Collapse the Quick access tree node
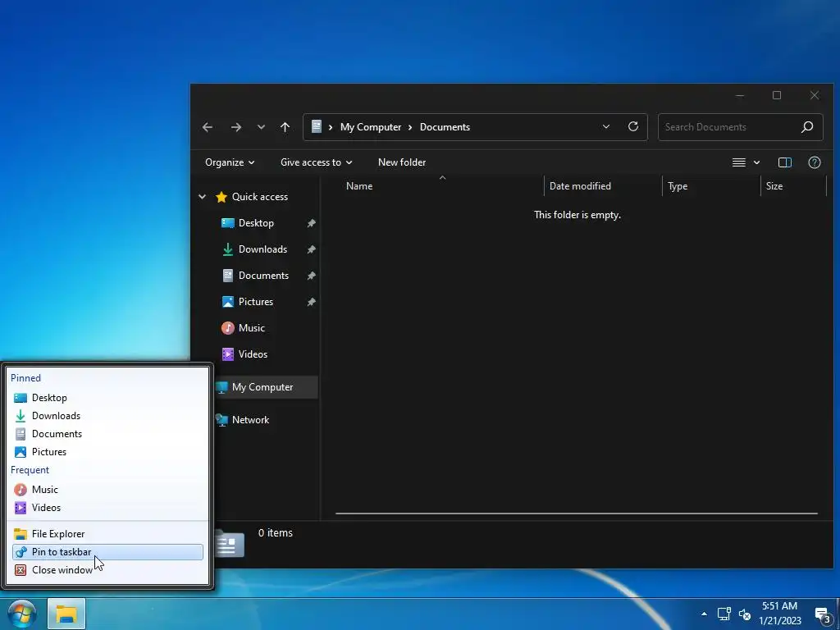 (202, 197)
